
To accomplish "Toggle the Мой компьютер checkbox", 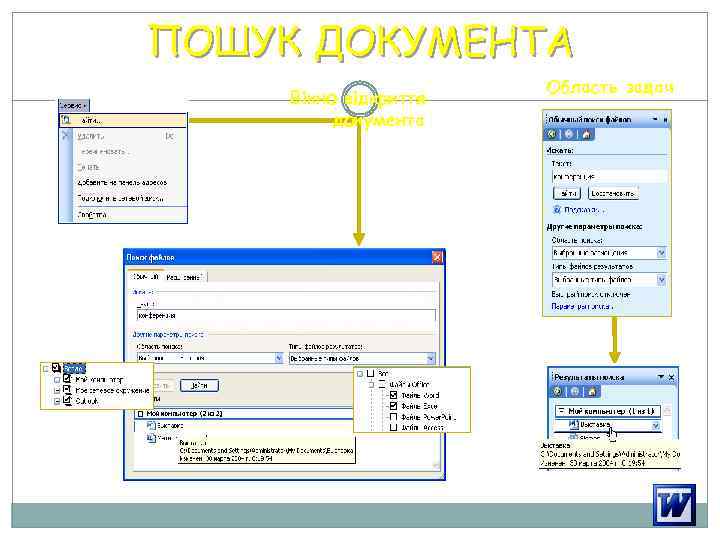I will point(67,379).
